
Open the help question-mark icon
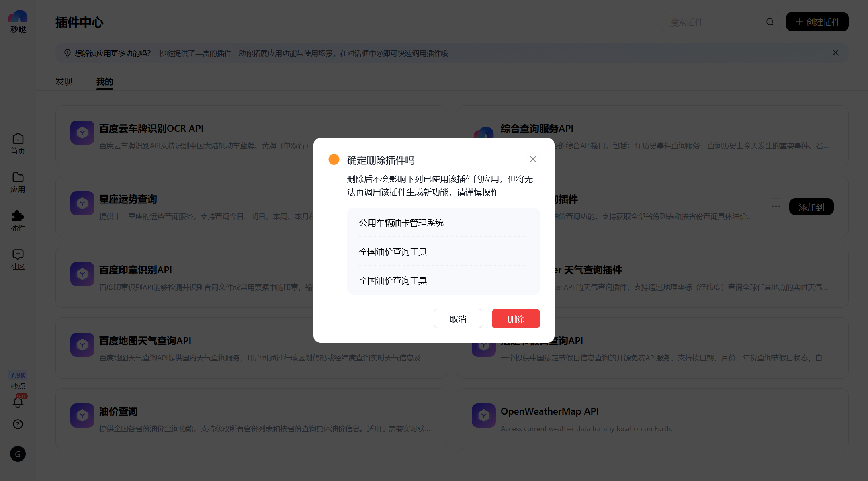tap(17, 424)
